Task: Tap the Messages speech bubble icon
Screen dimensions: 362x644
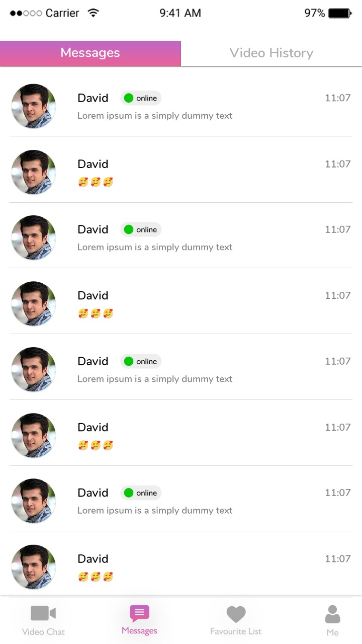Action: [x=139, y=613]
